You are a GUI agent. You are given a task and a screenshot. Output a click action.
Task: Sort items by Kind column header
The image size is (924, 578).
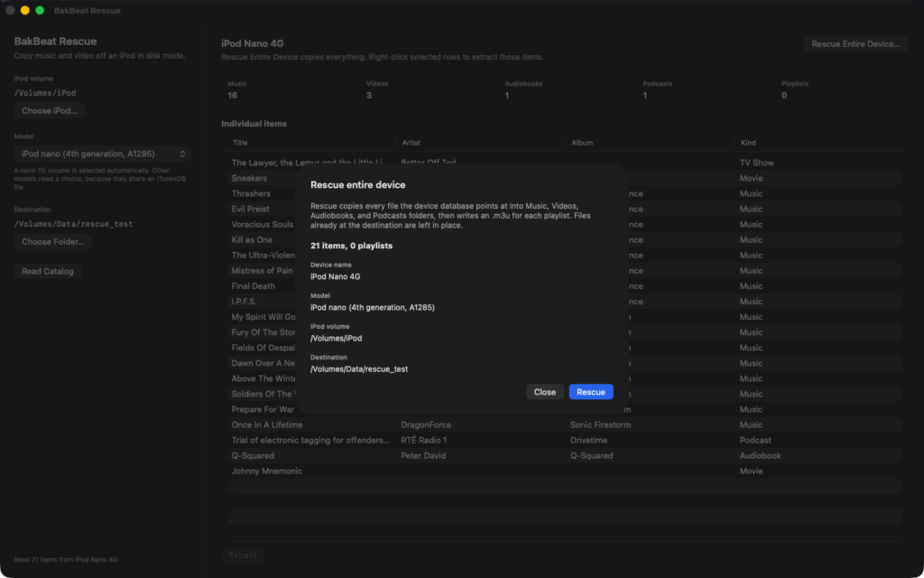click(748, 143)
